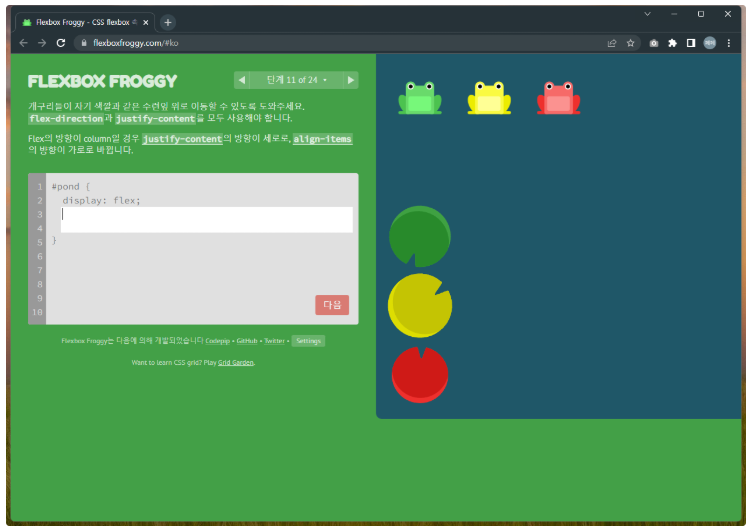The height and width of the screenshot is (530, 752).
Task: Toggle the browser side panel
Action: [691, 43]
